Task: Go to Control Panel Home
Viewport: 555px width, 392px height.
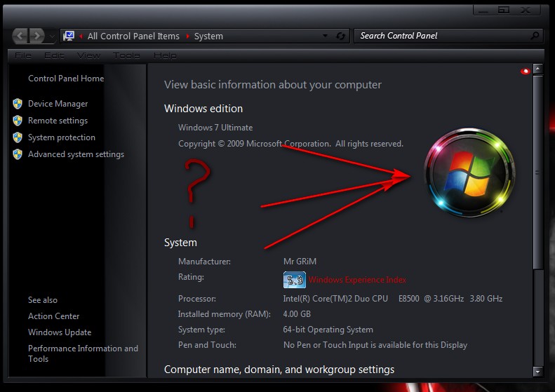Action: [x=66, y=78]
